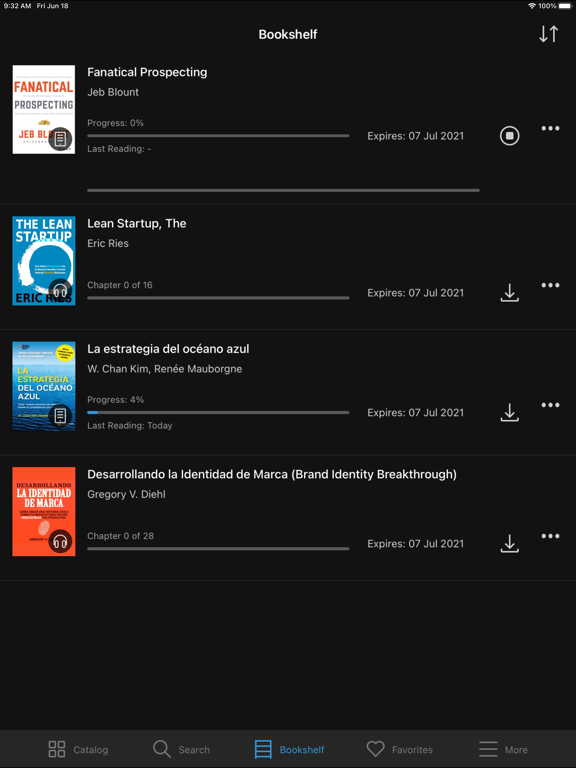Screen dimensions: 576x768
Task: Tap 'Chapter 0 of 28' text
Action: coord(120,536)
